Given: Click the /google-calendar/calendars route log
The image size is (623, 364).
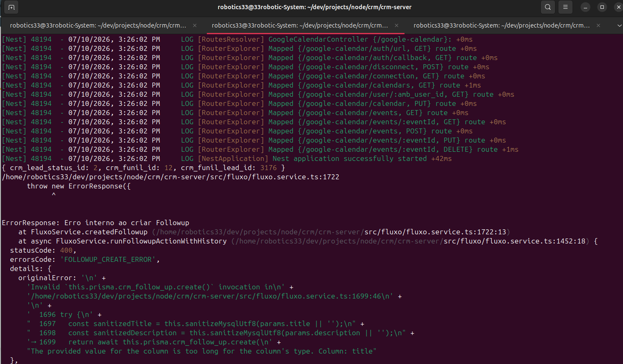Looking at the screenshot, I should pos(241,85).
